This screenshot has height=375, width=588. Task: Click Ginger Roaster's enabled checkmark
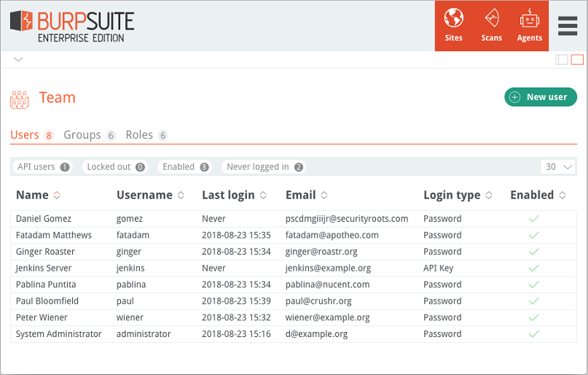coord(533,252)
